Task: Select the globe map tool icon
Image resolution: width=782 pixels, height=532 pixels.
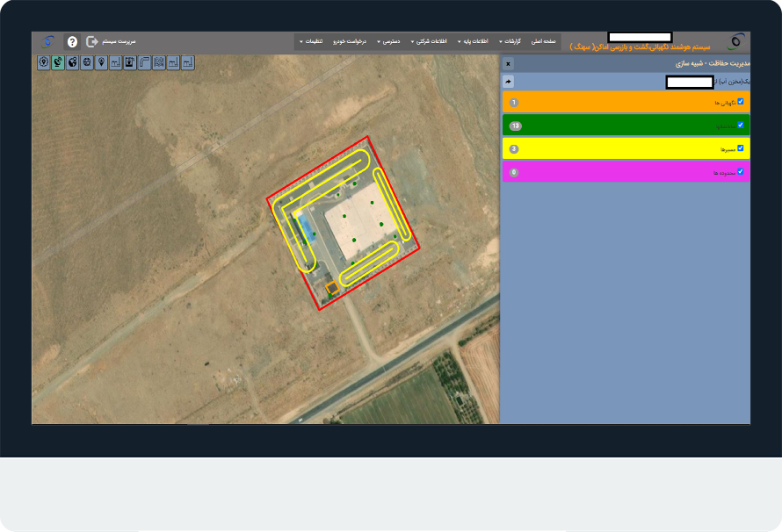Action: (x=72, y=62)
